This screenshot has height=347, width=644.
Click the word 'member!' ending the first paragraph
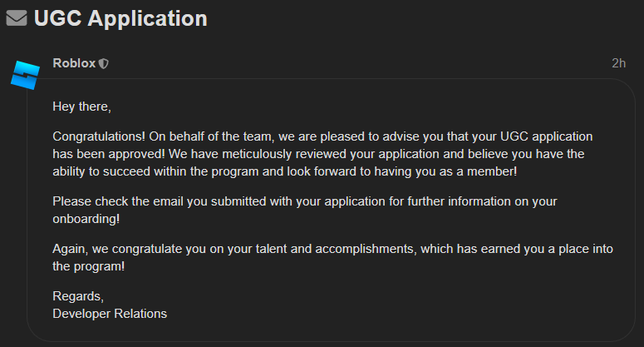tap(492, 171)
